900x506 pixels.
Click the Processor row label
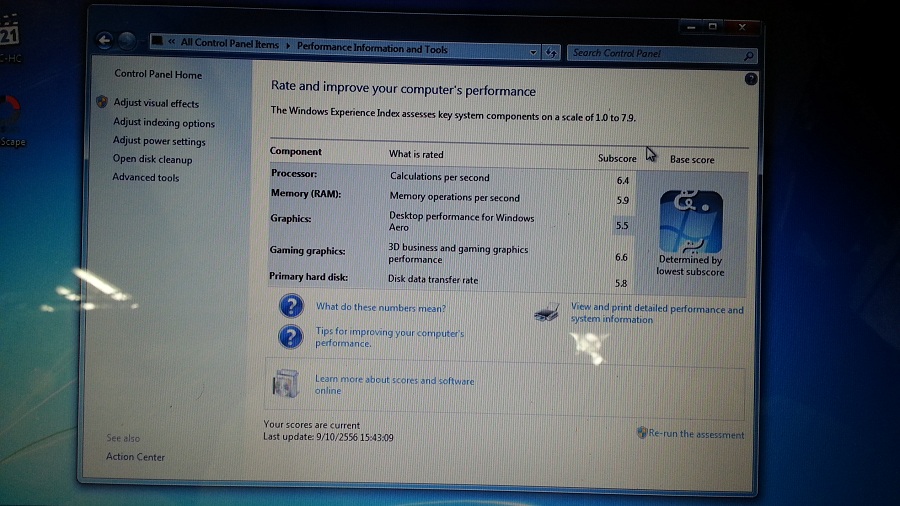294,173
